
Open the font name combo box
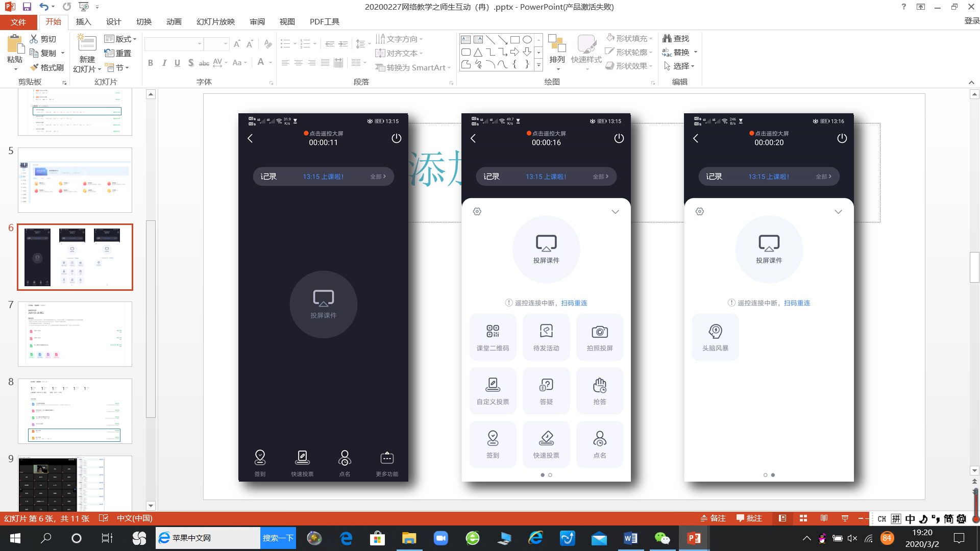tap(174, 44)
